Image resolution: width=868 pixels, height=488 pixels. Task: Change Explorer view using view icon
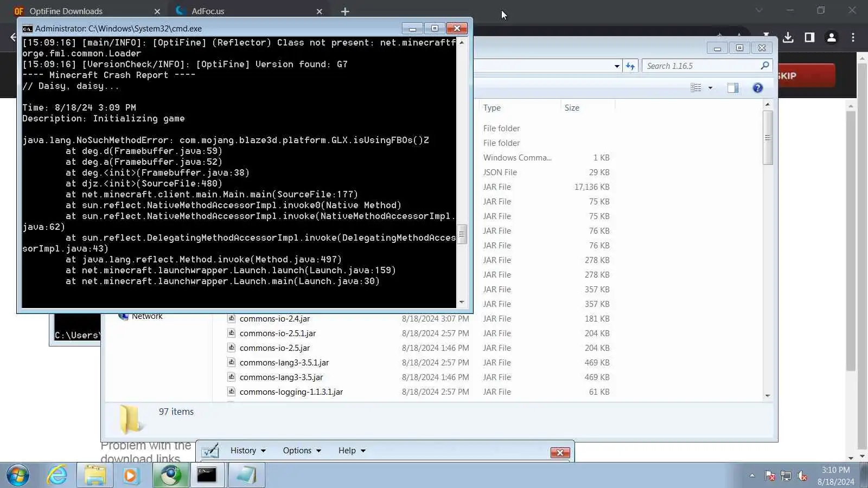[x=696, y=88]
